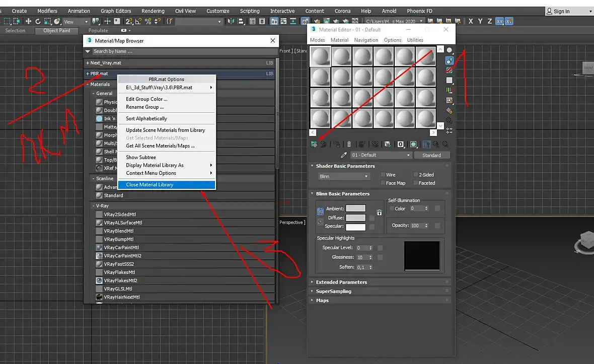
Task: Click Sample UV Tiling icon
Action: pos(450,80)
